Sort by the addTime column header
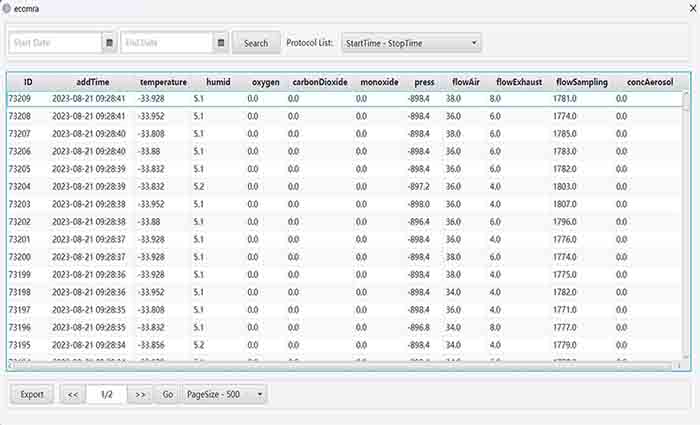This screenshot has width=700, height=425. pyautogui.click(x=100, y=82)
